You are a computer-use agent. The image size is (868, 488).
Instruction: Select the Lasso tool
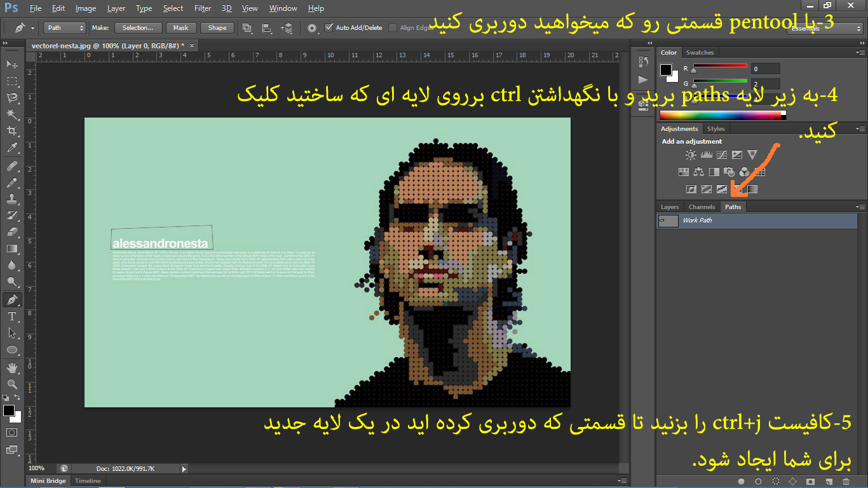[12, 98]
